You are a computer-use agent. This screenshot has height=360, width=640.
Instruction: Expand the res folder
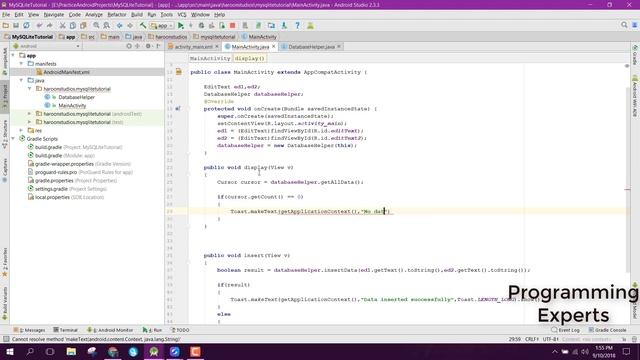point(22,130)
